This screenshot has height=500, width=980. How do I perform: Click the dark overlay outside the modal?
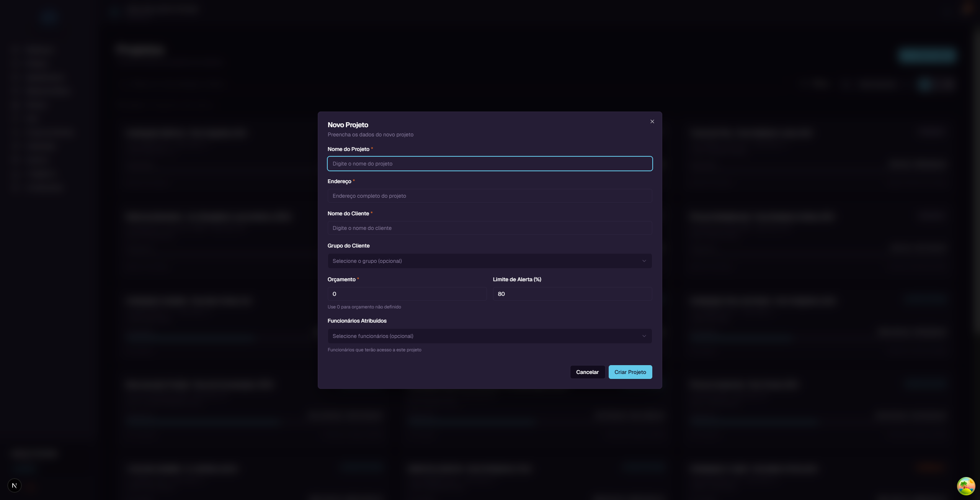pyautogui.click(x=153, y=249)
